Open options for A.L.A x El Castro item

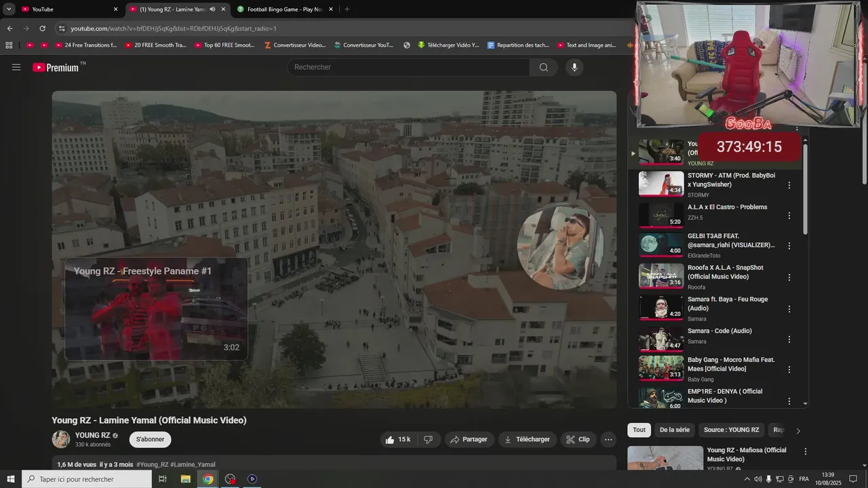[x=789, y=216]
